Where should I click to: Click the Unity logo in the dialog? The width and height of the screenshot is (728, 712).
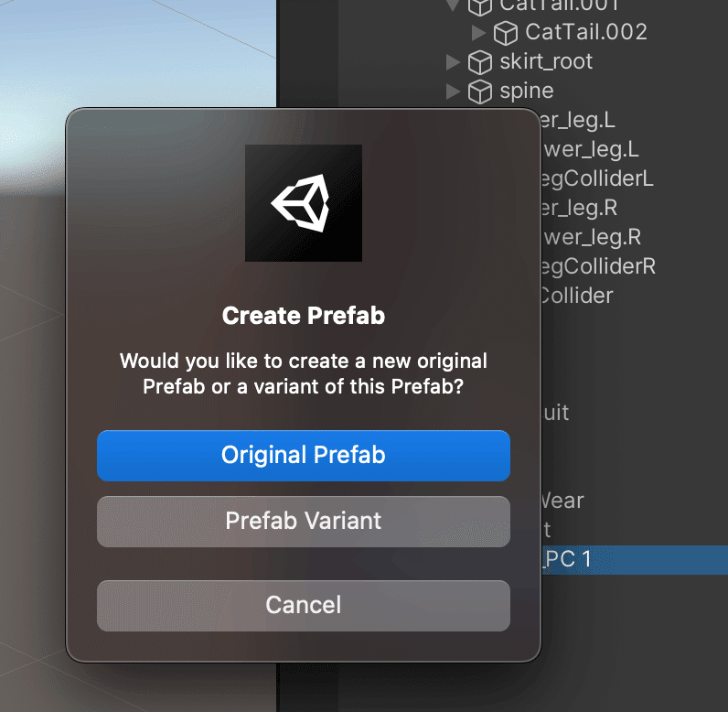[x=303, y=202]
